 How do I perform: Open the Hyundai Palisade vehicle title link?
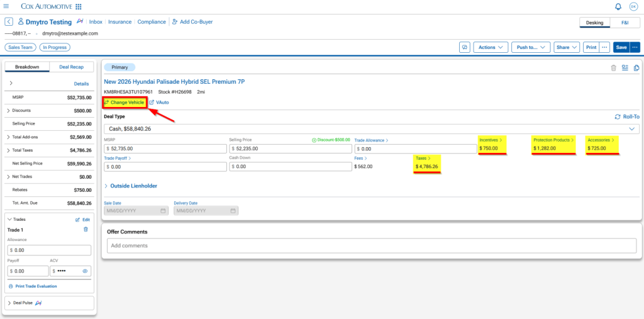pyautogui.click(x=174, y=82)
